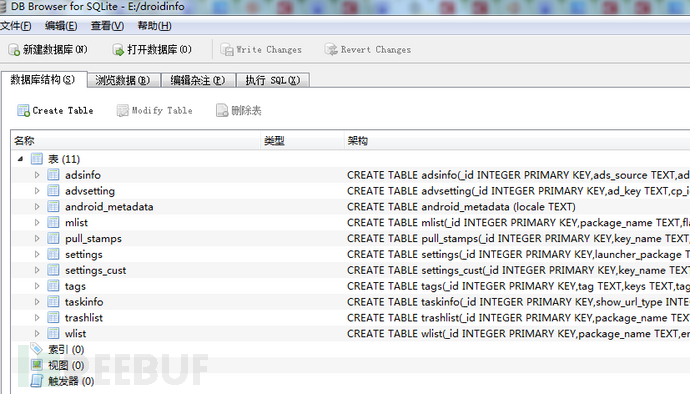The height and width of the screenshot is (394, 690).
Task: Click the Revert Changes icon
Action: (331, 50)
